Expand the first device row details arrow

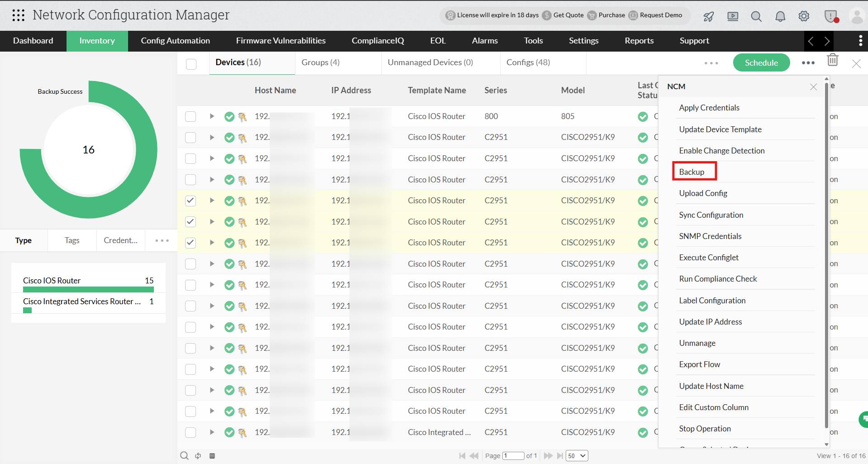point(211,116)
